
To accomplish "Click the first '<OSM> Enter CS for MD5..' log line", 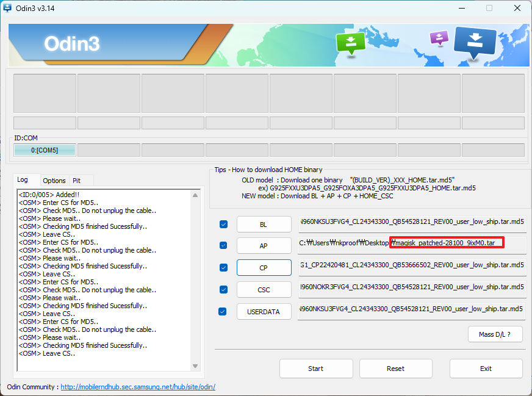I will (59, 203).
